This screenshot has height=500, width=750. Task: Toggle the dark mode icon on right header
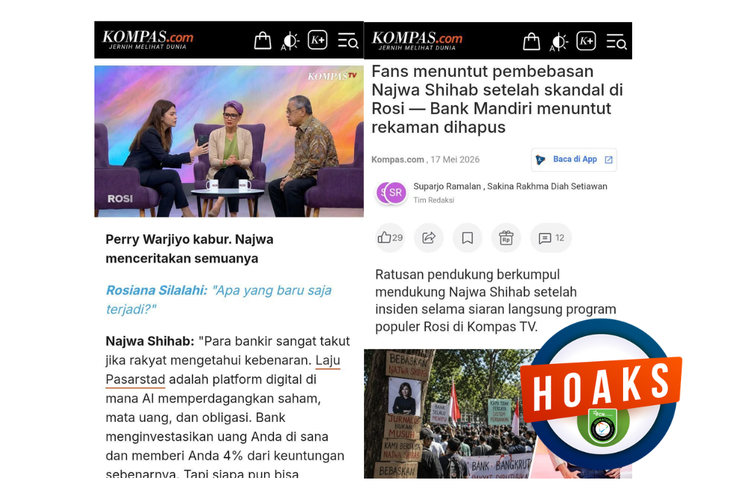(x=559, y=42)
